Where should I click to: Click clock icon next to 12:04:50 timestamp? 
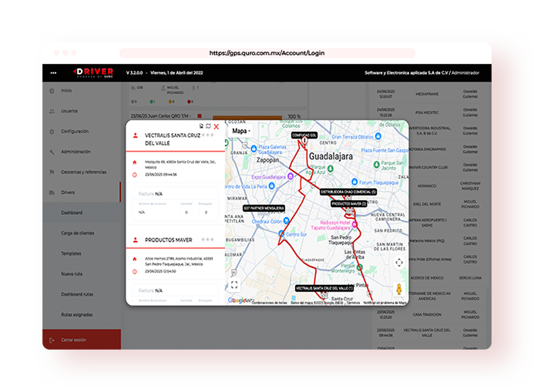click(x=135, y=272)
